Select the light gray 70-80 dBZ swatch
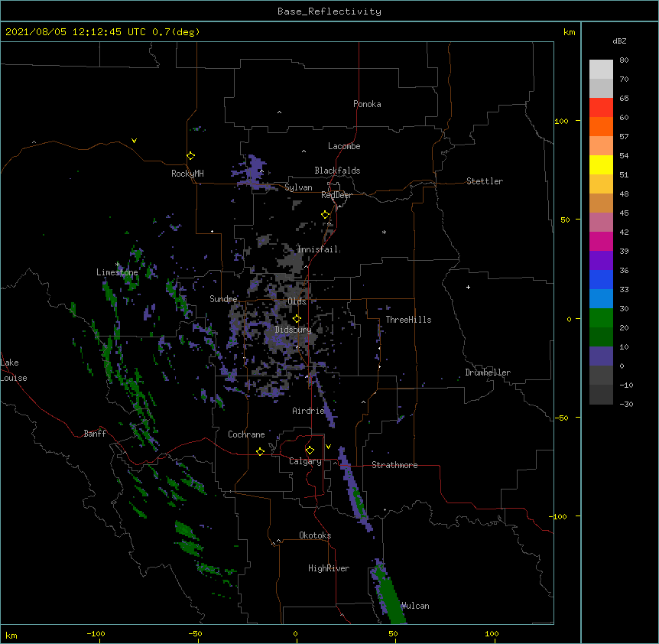659x644 pixels. tap(601, 70)
